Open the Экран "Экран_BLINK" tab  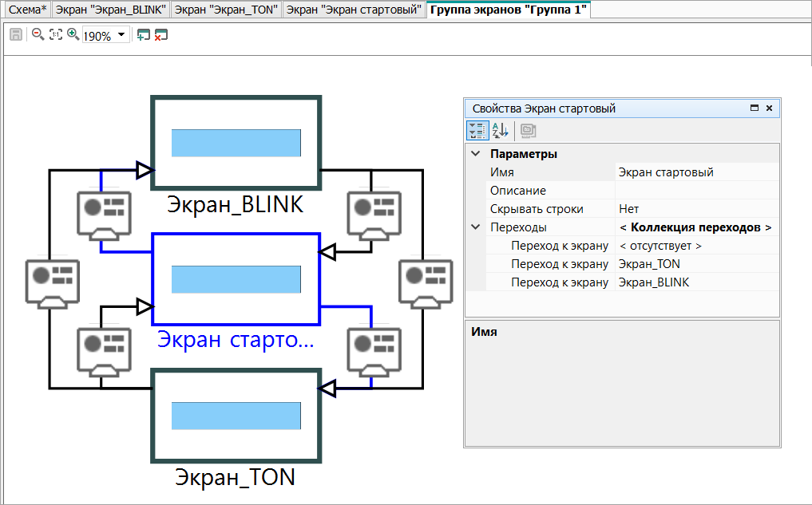[x=112, y=10]
